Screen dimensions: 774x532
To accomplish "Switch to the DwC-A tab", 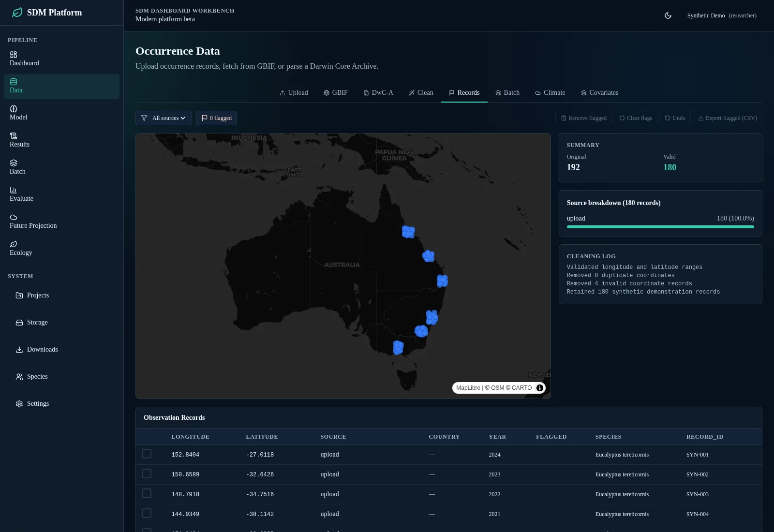I will click(x=378, y=93).
